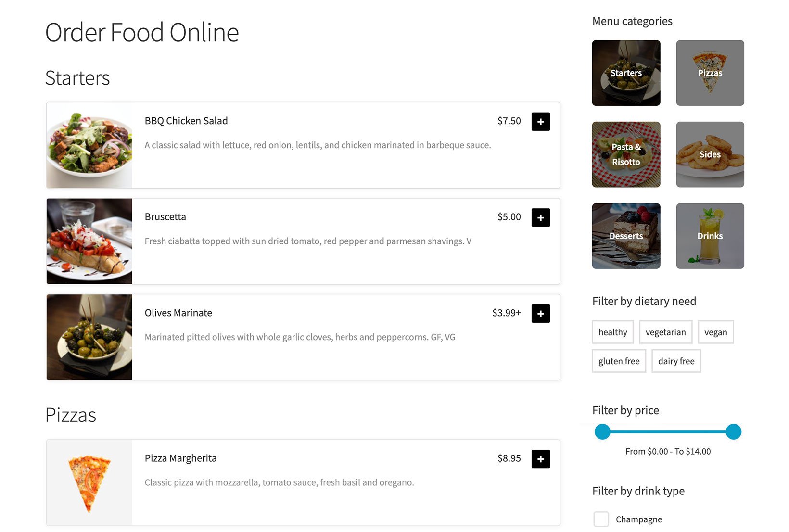Add Bruscetta to the order
This screenshot has width=789, height=532.
540,217
